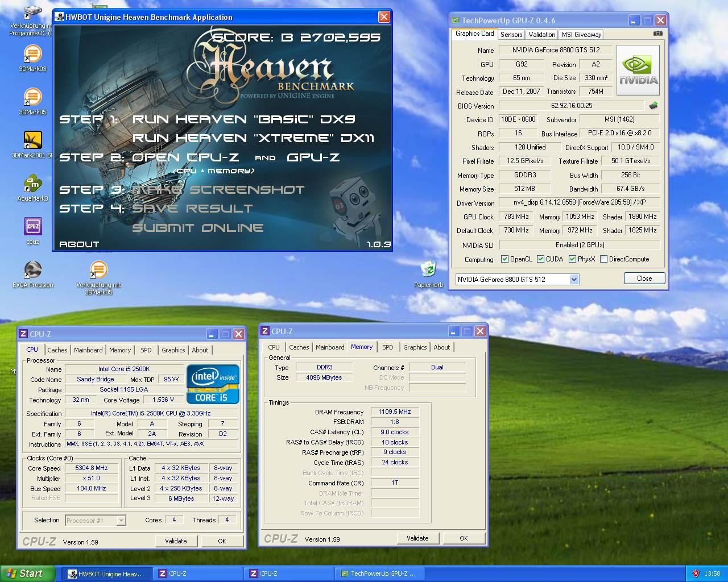Click the DRAM Frequency value 1109.5 MHz
The height and width of the screenshot is (582, 728).
[x=395, y=412]
